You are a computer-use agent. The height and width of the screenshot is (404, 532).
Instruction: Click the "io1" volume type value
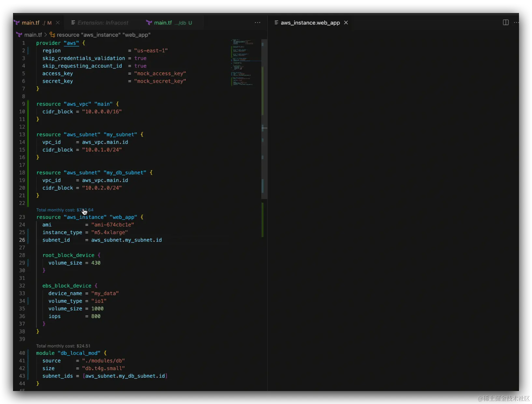click(x=99, y=301)
